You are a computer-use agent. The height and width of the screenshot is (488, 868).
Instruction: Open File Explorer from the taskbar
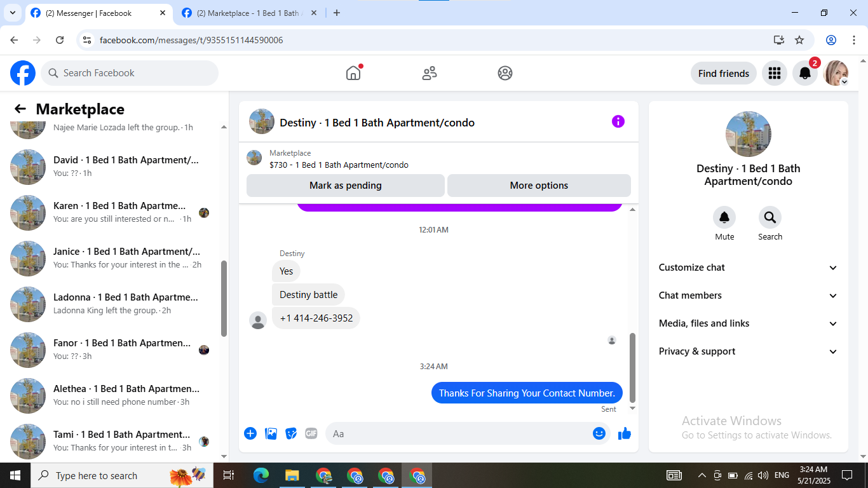292,475
